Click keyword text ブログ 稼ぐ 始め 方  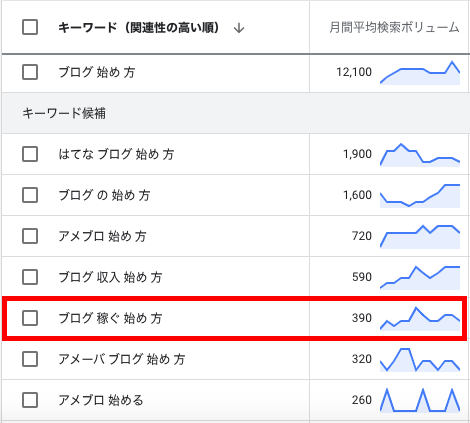(x=110, y=318)
